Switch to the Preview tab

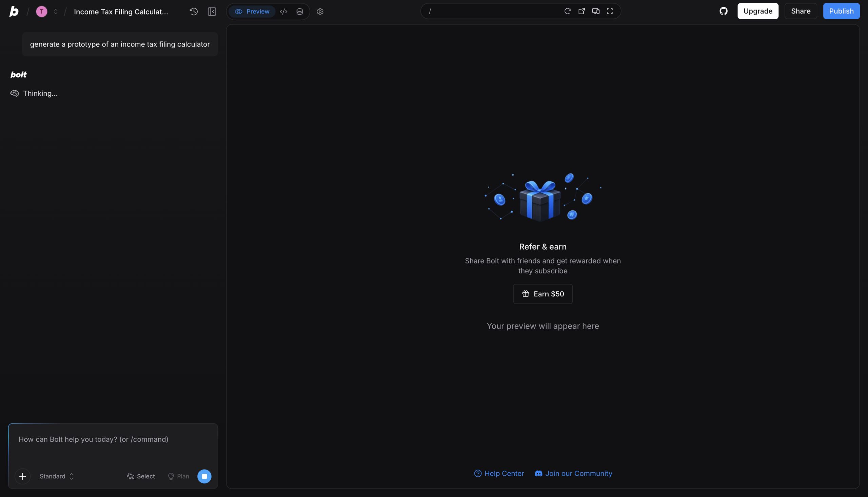252,12
